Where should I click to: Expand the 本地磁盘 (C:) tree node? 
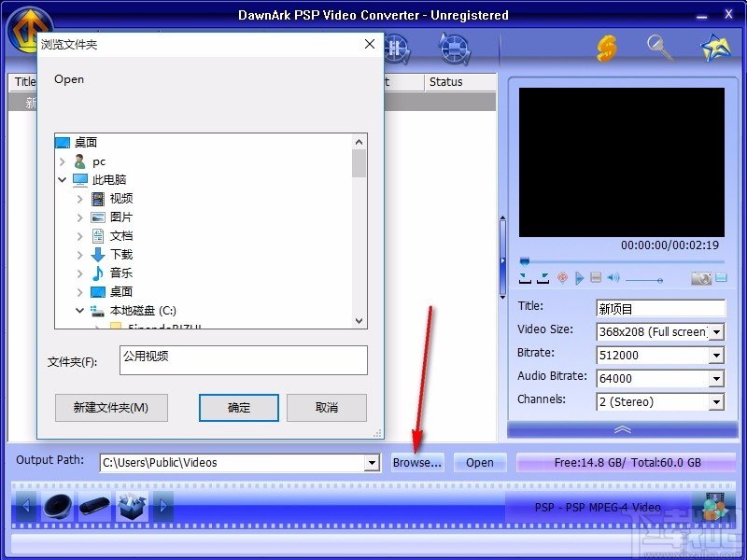(x=82, y=310)
